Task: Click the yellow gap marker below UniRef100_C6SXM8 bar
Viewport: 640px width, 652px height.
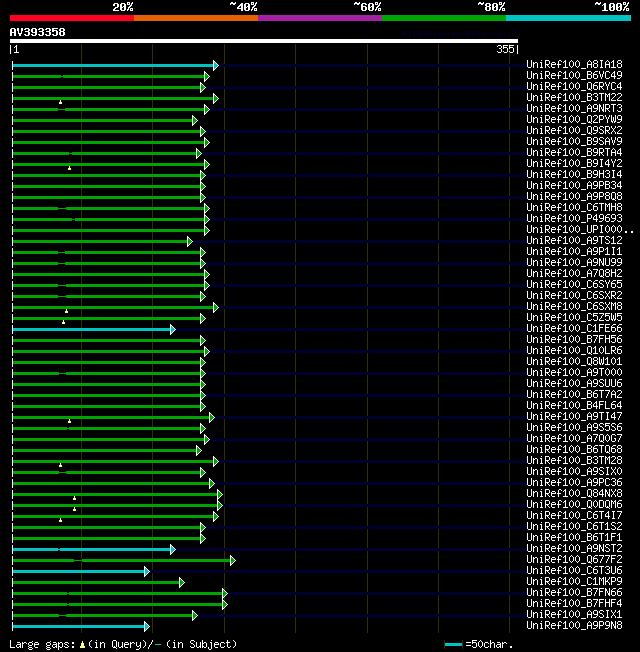Action: click(x=67, y=311)
